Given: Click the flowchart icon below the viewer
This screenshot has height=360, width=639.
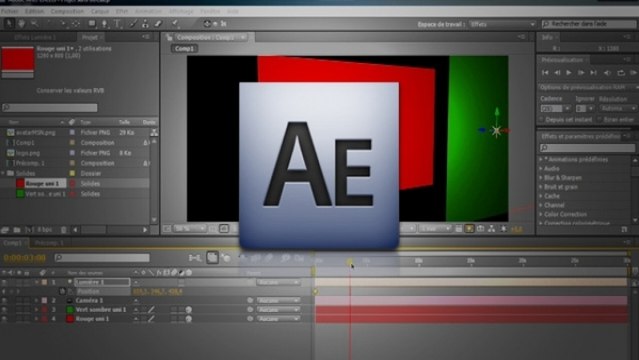Looking at the screenshot, I should click(x=492, y=229).
